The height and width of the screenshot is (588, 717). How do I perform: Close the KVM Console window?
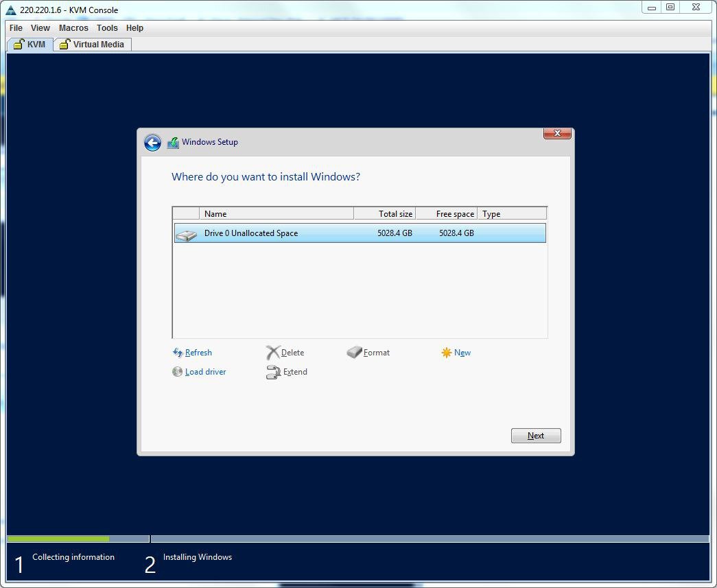696,8
